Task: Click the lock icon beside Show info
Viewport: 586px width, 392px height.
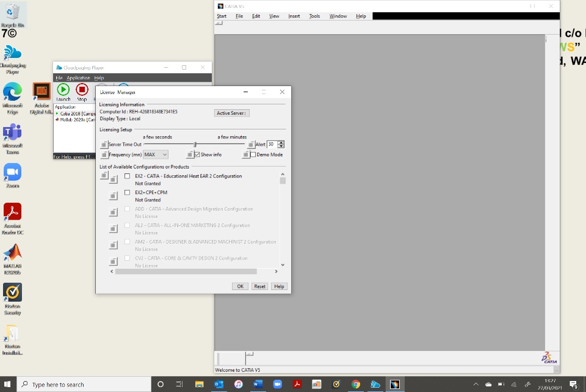Action: coord(190,154)
